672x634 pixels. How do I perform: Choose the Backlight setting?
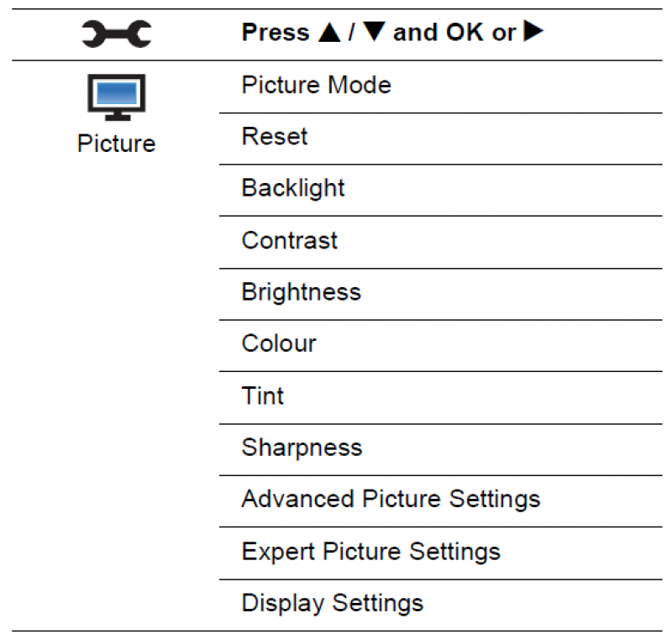[x=440, y=190]
